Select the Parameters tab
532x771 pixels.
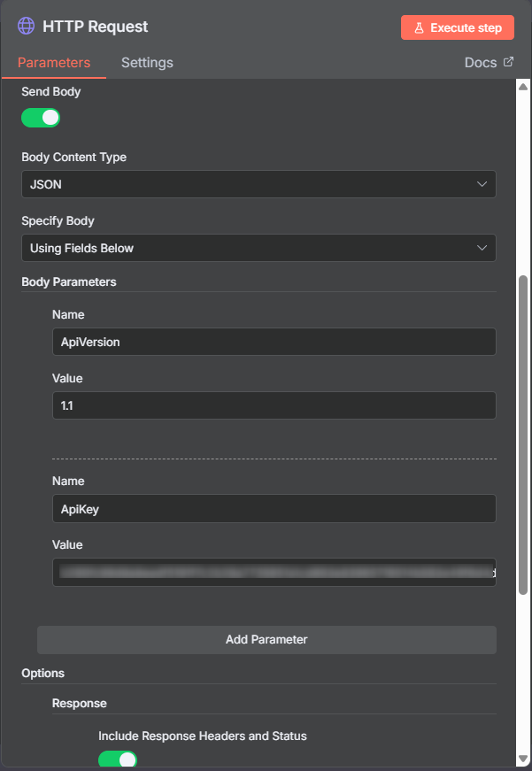click(x=54, y=63)
